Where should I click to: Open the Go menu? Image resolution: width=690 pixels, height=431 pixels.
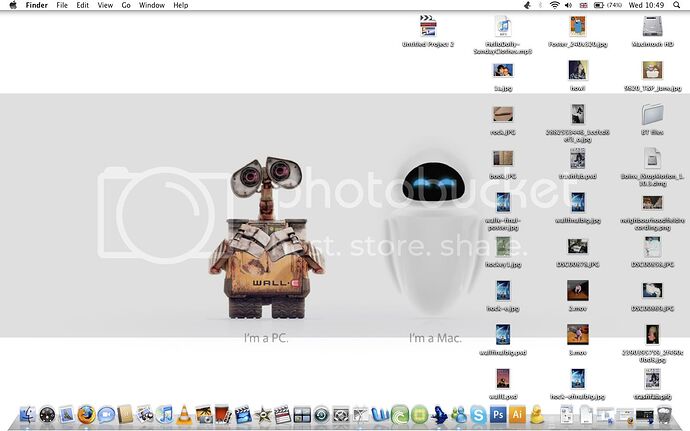(126, 6)
